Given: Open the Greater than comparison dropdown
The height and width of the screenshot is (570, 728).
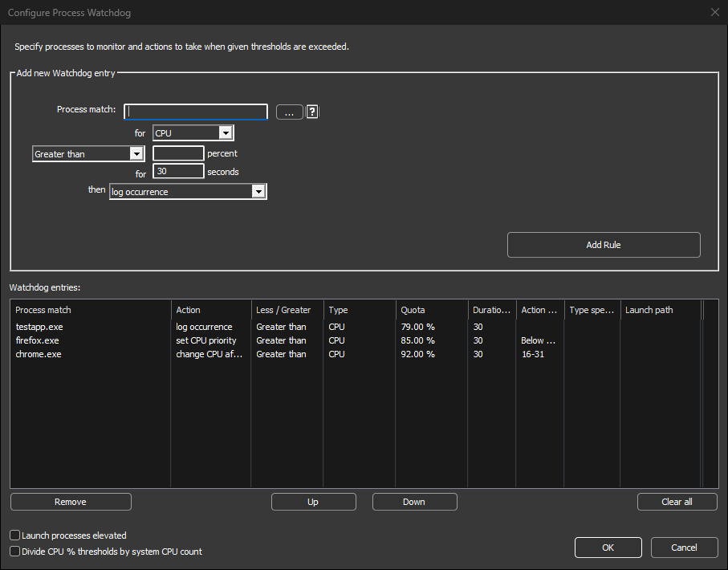Looking at the screenshot, I should (x=88, y=154).
